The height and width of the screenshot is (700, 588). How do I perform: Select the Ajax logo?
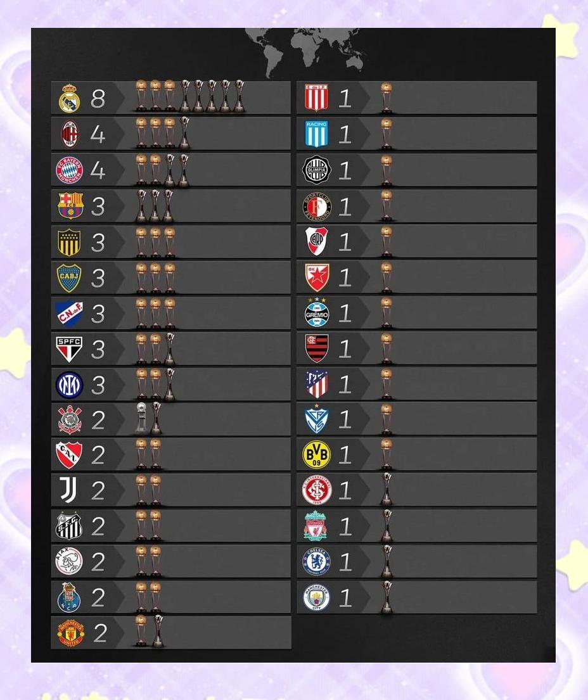[69, 561]
